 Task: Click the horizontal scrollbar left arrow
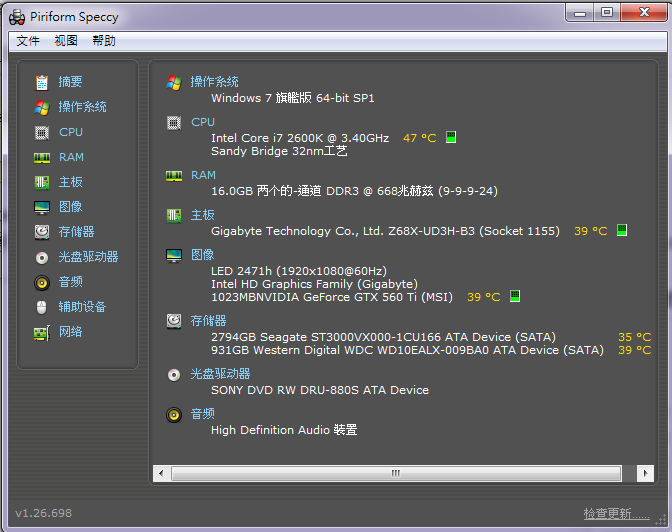pyautogui.click(x=161, y=473)
